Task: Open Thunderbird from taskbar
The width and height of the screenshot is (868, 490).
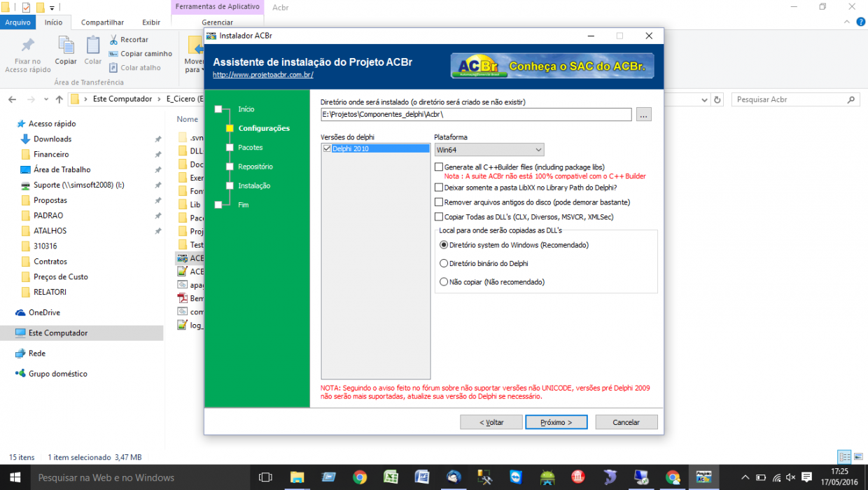Action: [454, 477]
